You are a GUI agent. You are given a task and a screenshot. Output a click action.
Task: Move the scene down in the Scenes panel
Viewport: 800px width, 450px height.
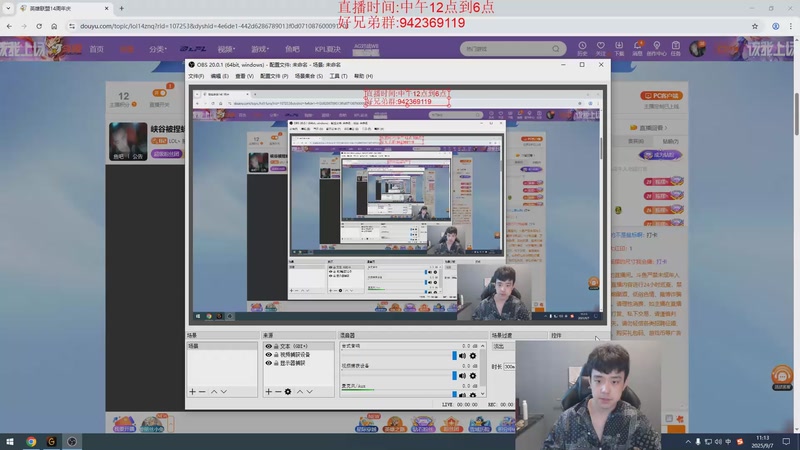(223, 392)
